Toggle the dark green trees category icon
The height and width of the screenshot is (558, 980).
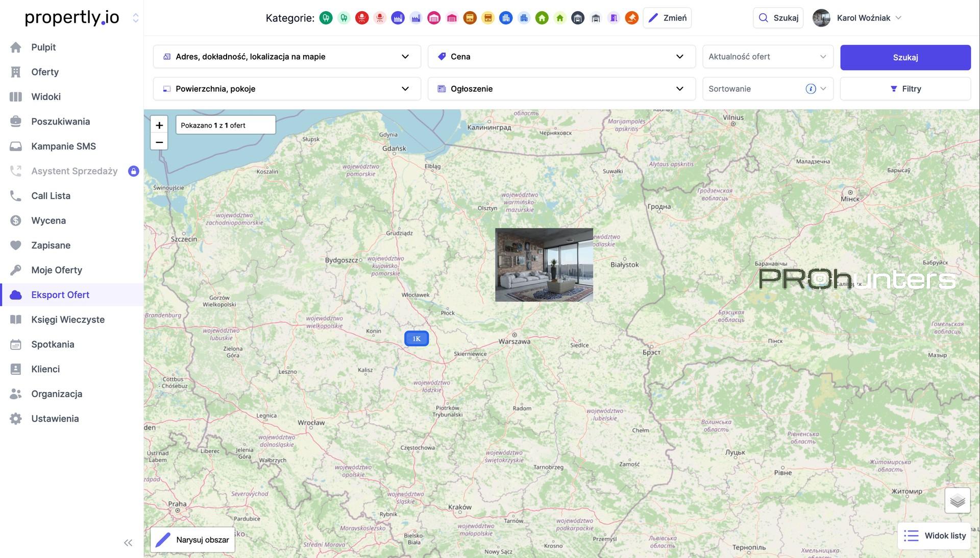pyautogui.click(x=326, y=18)
